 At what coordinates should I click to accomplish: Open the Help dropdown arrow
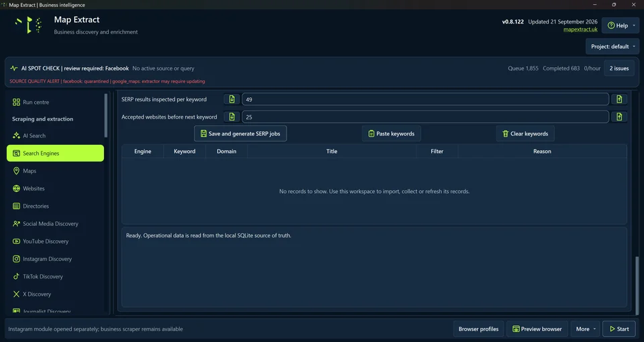click(x=634, y=25)
